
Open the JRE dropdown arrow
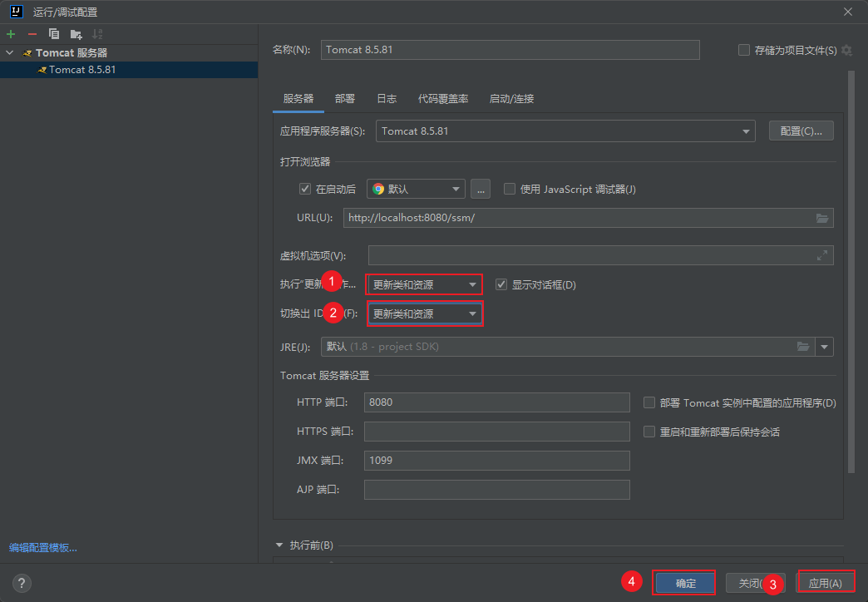tap(824, 347)
